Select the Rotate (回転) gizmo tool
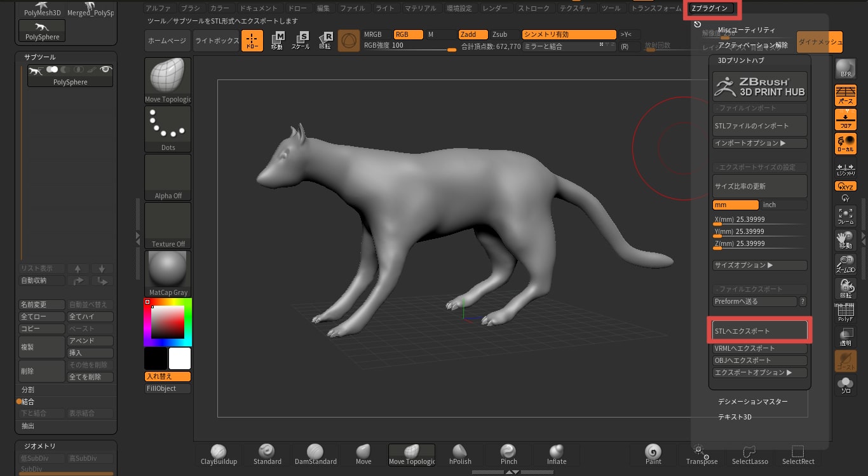Image resolution: width=868 pixels, height=476 pixels. click(x=325, y=41)
